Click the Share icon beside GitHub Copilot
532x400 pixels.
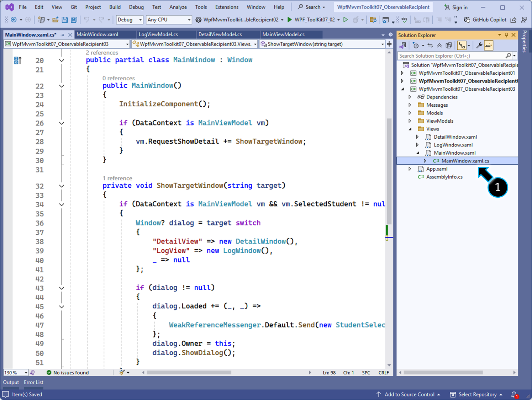pyautogui.click(x=513, y=20)
